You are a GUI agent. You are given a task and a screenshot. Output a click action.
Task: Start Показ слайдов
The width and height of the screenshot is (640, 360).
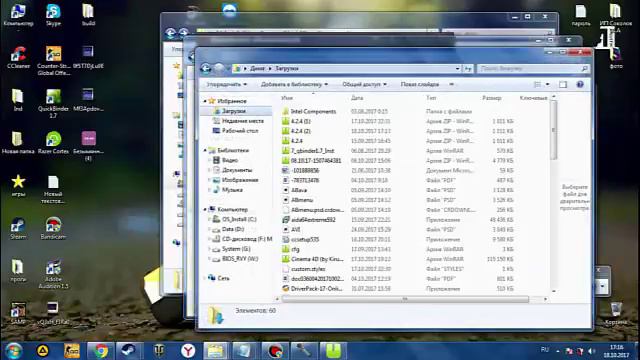pos(420,84)
